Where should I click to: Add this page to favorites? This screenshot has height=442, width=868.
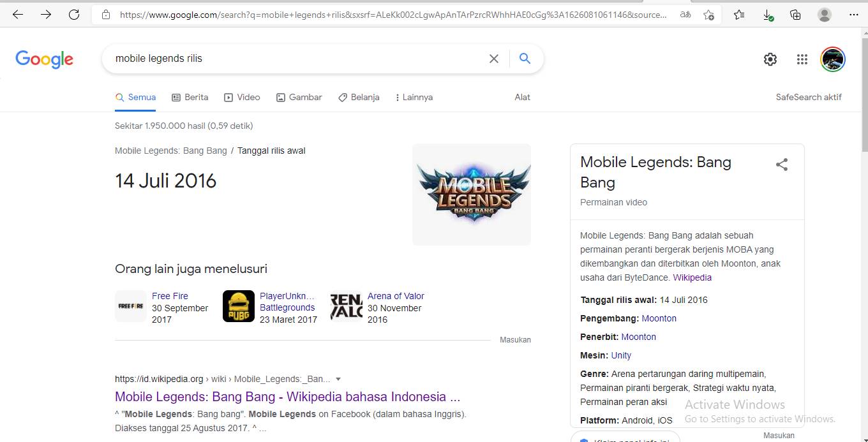(708, 14)
